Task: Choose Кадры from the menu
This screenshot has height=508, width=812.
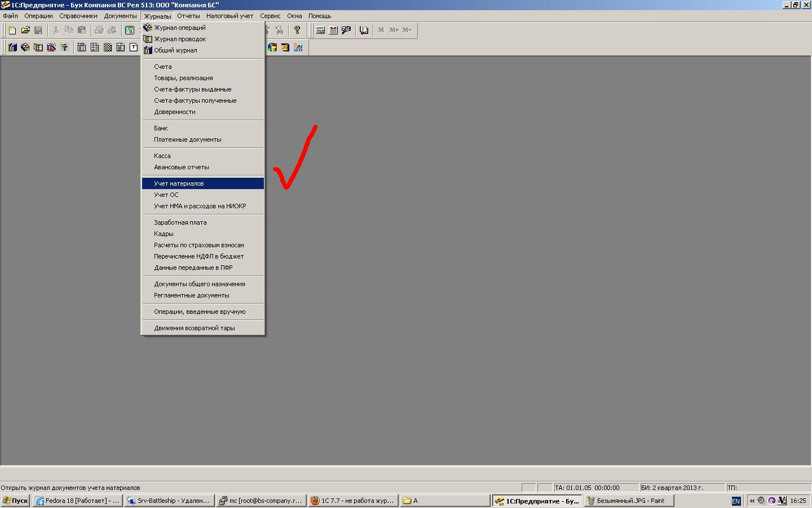Action: coord(203,234)
